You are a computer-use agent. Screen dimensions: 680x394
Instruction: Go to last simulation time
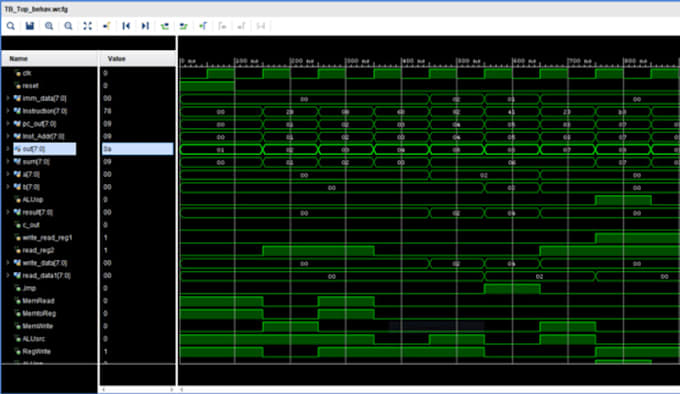(x=145, y=26)
